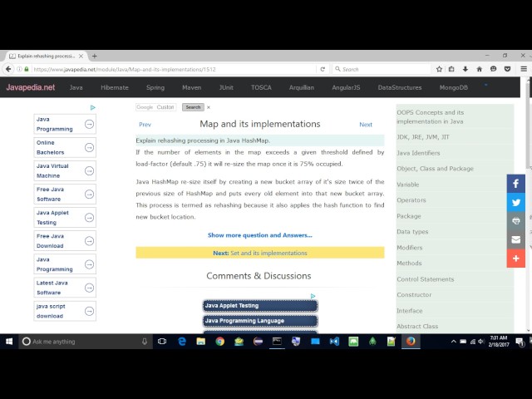This screenshot has width=532, height=399.
Task: Share page on Facebook icon
Action: click(515, 184)
